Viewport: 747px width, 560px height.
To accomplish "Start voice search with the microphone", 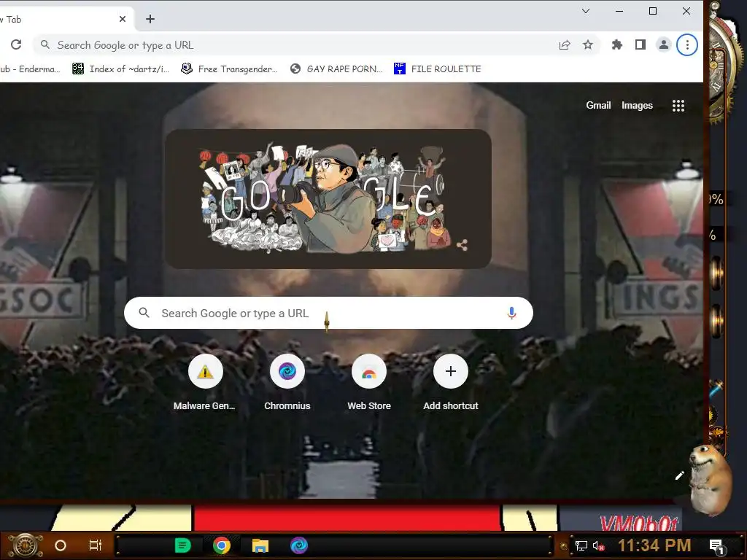I will (x=511, y=313).
